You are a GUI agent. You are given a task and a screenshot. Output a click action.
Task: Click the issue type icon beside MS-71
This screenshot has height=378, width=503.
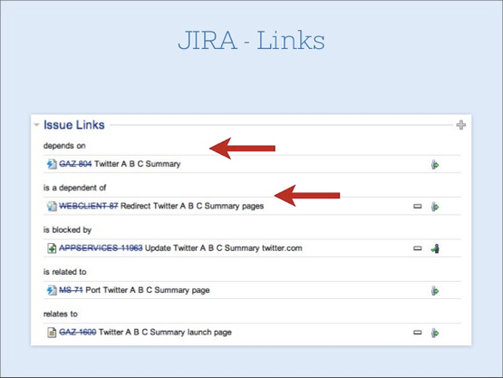[51, 290]
